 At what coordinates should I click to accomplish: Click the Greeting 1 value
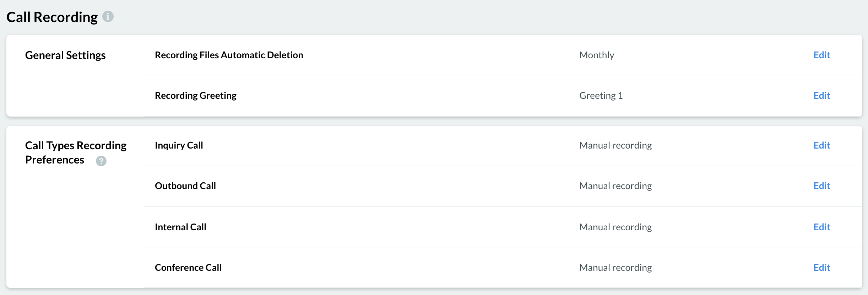pos(601,96)
